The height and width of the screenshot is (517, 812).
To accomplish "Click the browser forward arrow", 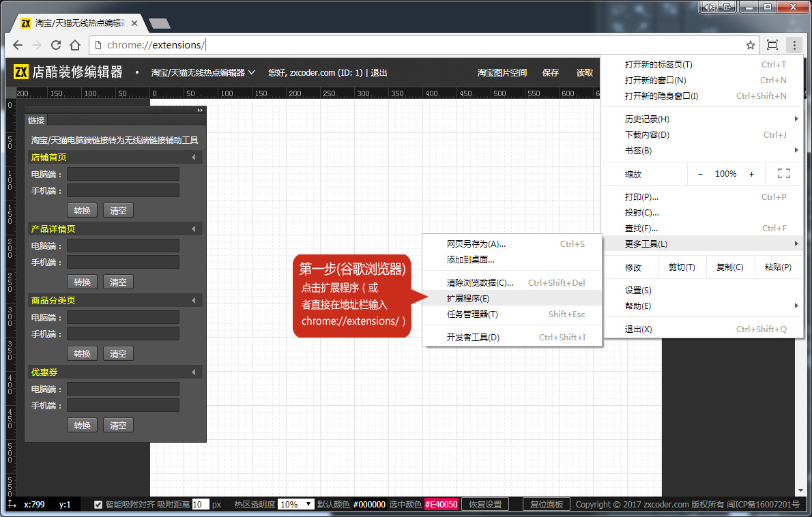I will pyautogui.click(x=37, y=45).
